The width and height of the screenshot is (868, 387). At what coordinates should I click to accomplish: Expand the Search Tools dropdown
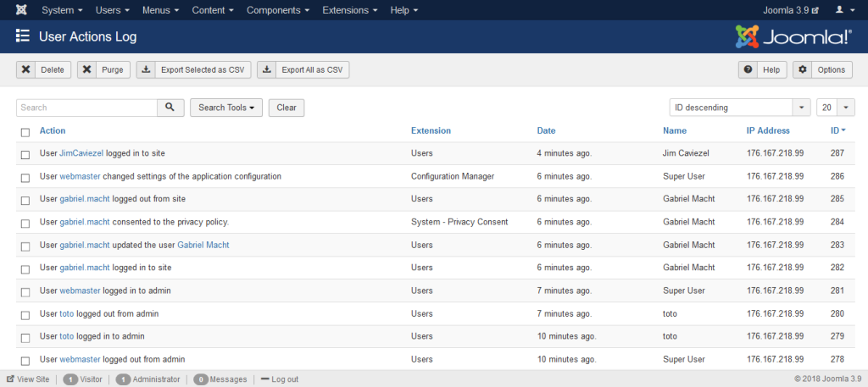pyautogui.click(x=226, y=108)
